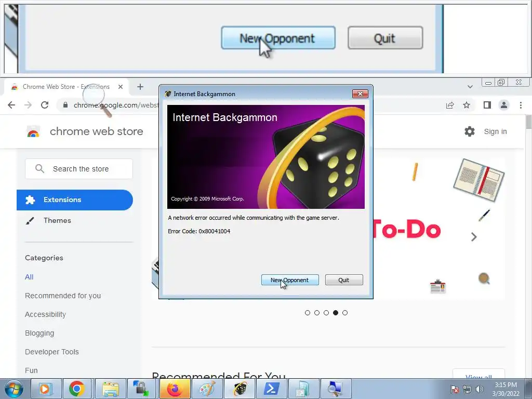Open Firefox from the taskbar
The width and height of the screenshot is (532, 399).
click(x=175, y=389)
